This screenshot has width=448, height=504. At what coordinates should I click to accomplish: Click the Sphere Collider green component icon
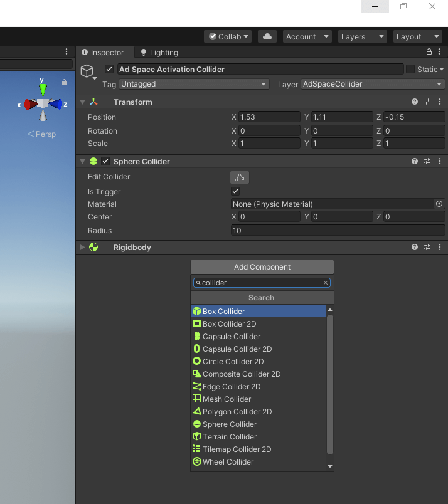(x=93, y=161)
